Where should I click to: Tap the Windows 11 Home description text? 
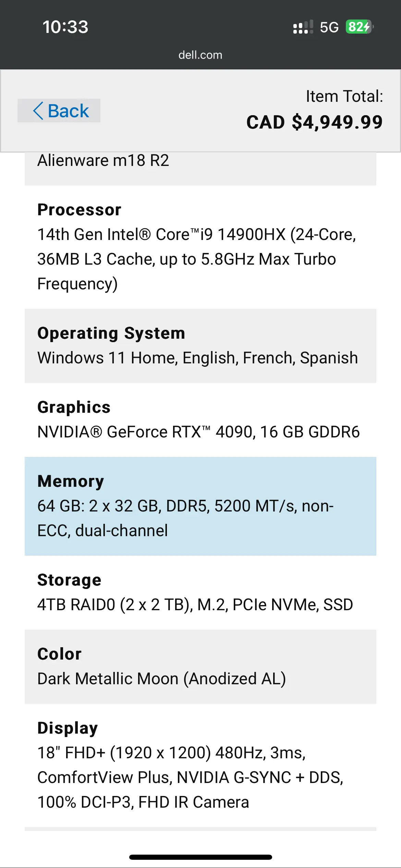pyautogui.click(x=197, y=358)
